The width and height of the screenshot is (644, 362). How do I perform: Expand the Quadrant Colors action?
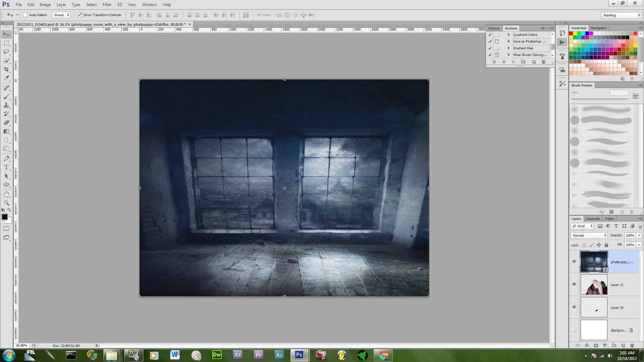[x=509, y=35]
